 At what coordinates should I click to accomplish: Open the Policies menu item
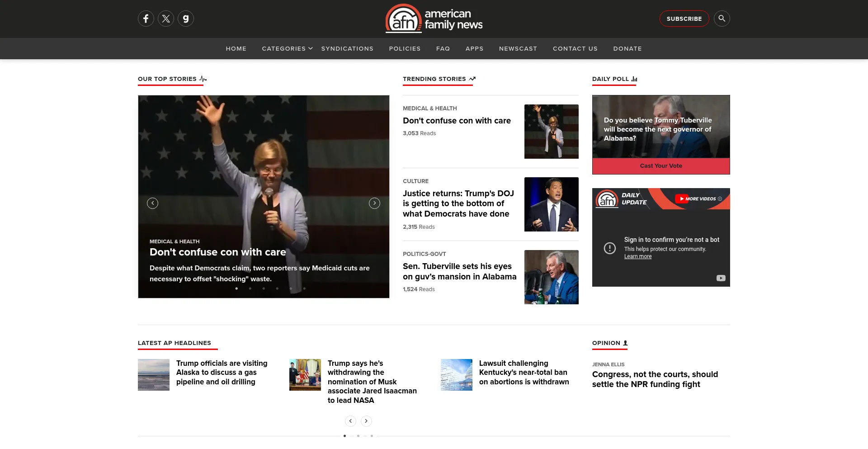click(405, 48)
